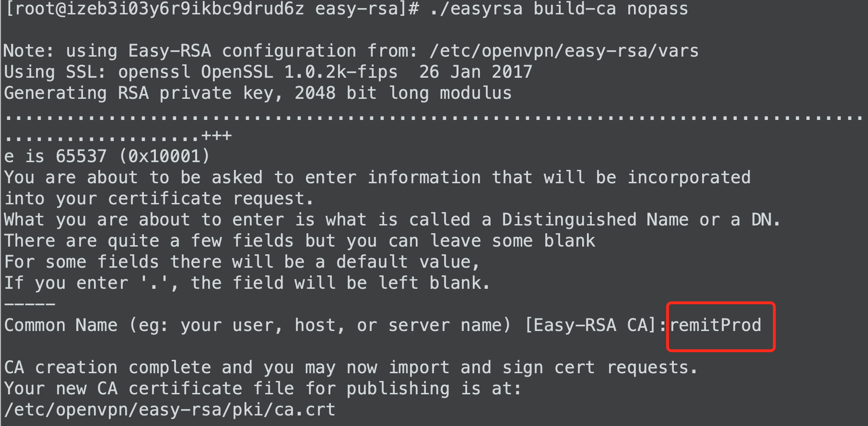
Task: Click the '+++' key generation progress marker
Action: pos(217,136)
